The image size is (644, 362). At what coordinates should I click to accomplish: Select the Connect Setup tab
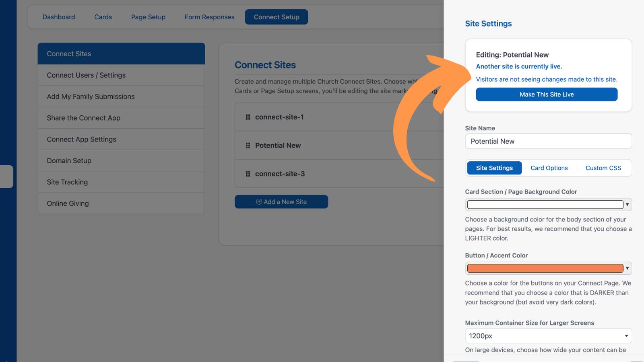click(x=277, y=17)
